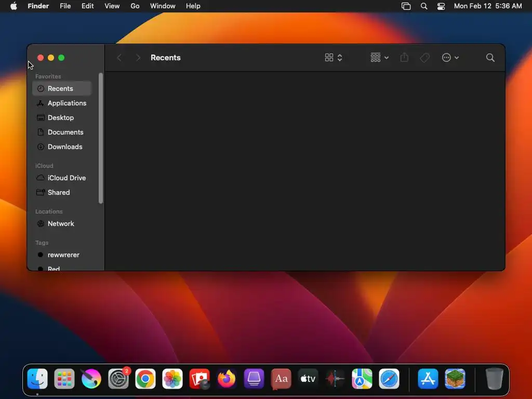This screenshot has height=399, width=532.
Task: Go back with the toolbar back arrow
Action: pos(119,58)
